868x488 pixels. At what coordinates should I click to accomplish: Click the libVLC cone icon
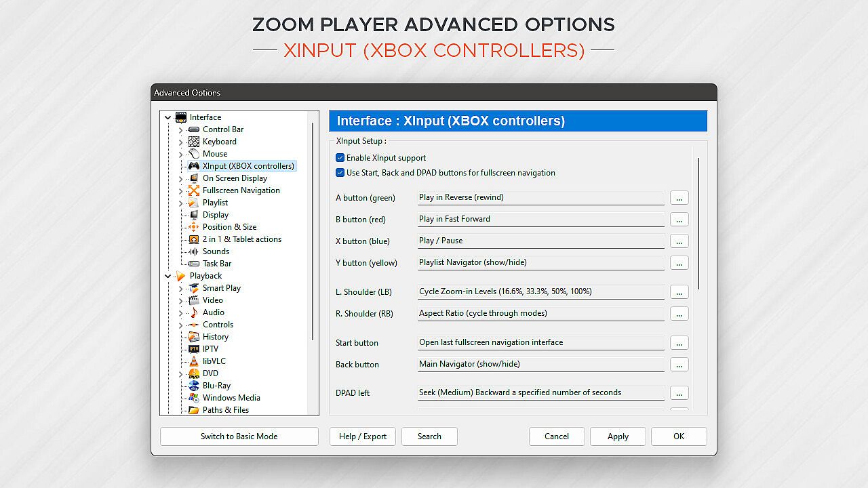[x=194, y=361]
